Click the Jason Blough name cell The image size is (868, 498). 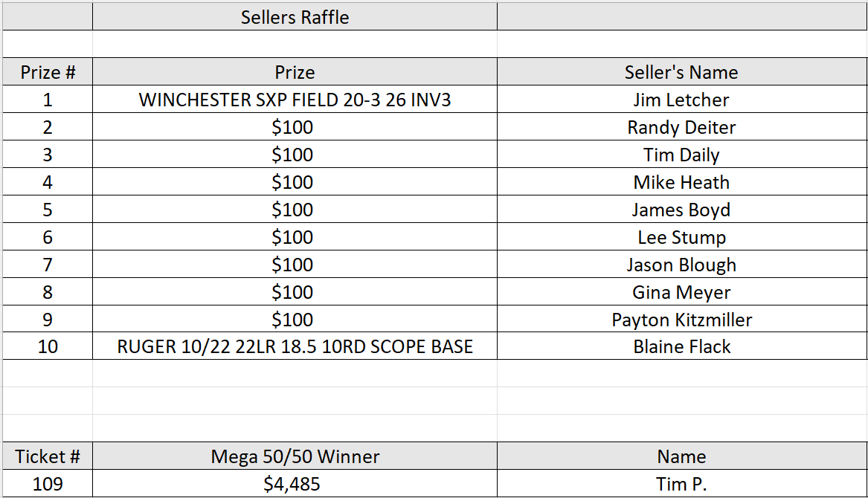point(681,265)
